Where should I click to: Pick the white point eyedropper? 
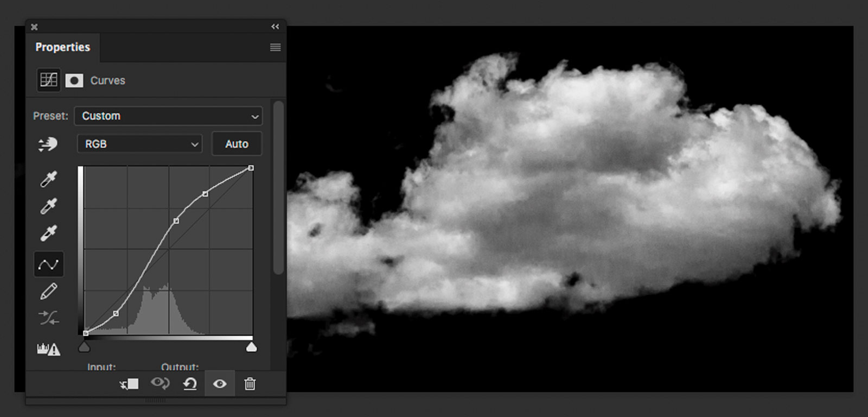click(x=48, y=233)
